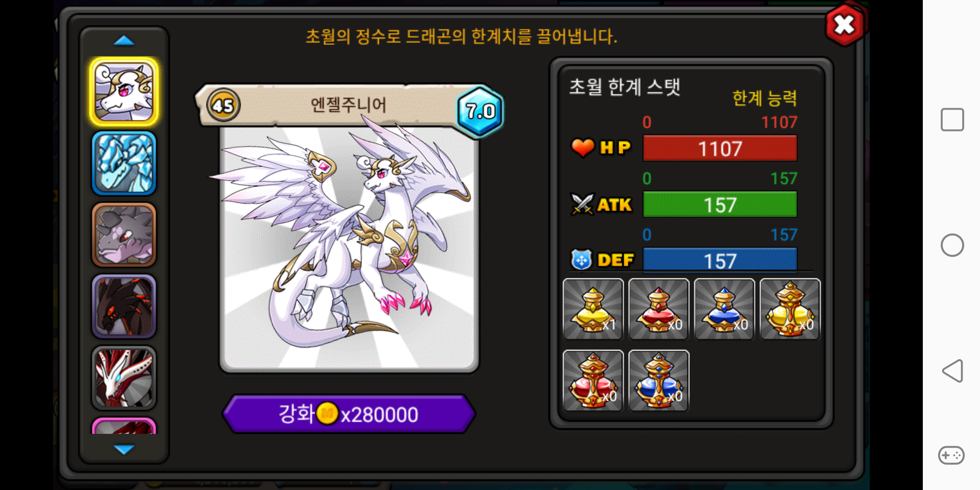The image size is (980, 490).
Task: Select the black lava dragon portrait
Action: pyautogui.click(x=124, y=306)
